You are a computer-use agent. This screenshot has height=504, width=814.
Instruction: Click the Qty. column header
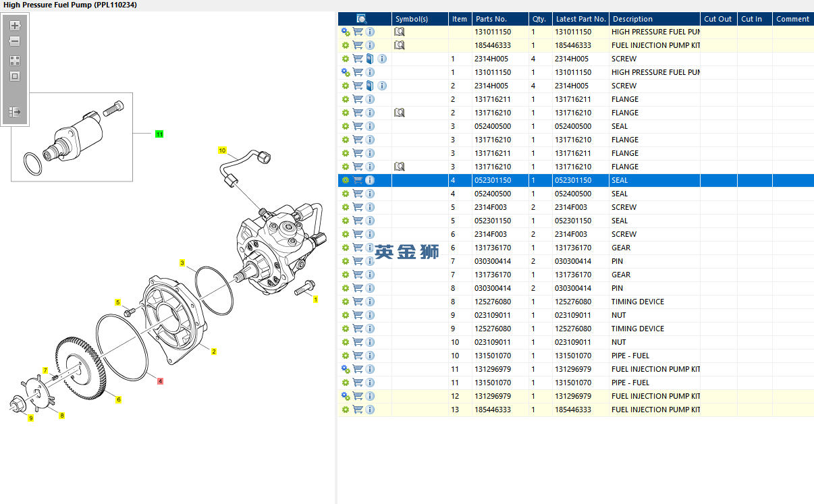[539, 19]
